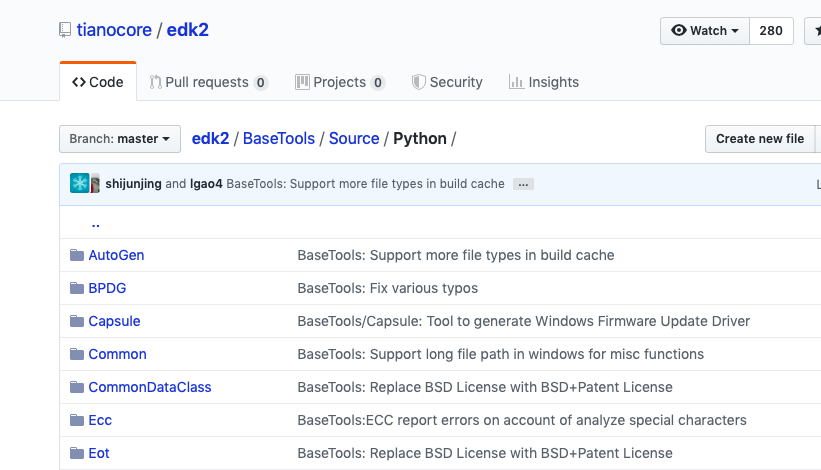Viewport: 821px width, 470px height.
Task: Open the tianocore owner link
Action: 114,30
